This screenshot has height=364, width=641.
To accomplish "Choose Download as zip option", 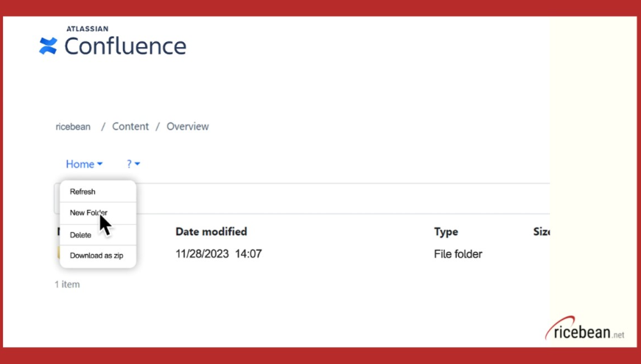I will pyautogui.click(x=97, y=256).
